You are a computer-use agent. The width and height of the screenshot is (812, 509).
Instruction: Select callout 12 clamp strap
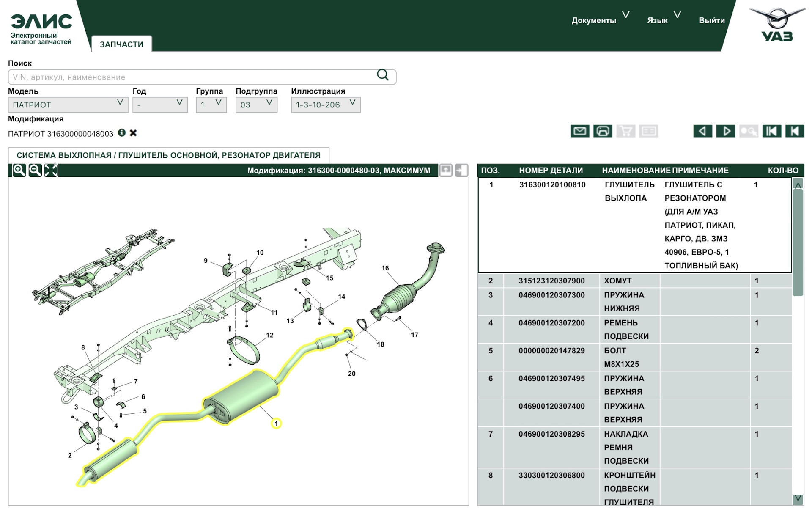[270, 335]
